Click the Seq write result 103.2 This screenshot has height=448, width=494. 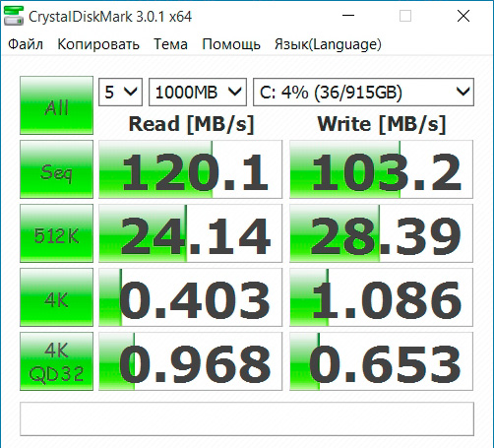pyautogui.click(x=381, y=169)
